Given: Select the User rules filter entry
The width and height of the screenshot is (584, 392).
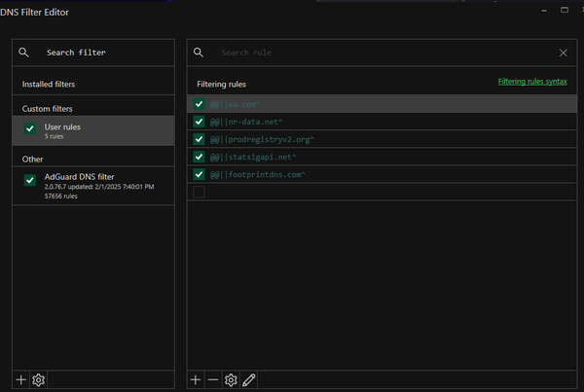Looking at the screenshot, I should (93, 130).
